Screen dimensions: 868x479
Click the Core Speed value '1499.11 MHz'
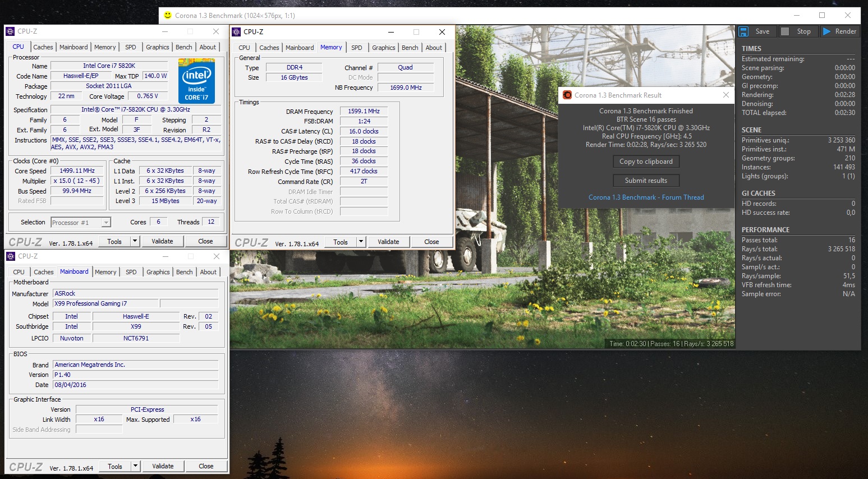[77, 171]
